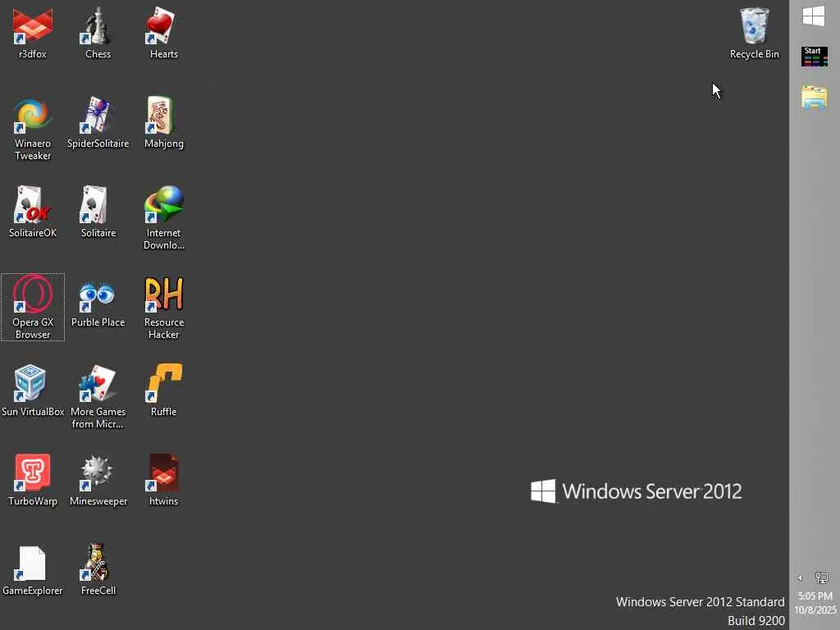The width and height of the screenshot is (840, 630).
Task: Open the Start screen tile shortcut on taskbar
Action: pos(815,57)
